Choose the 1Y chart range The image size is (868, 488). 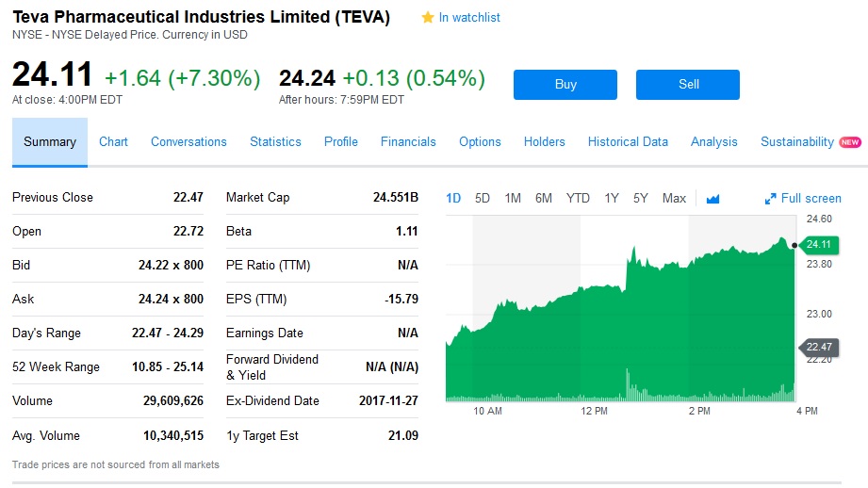(612, 198)
